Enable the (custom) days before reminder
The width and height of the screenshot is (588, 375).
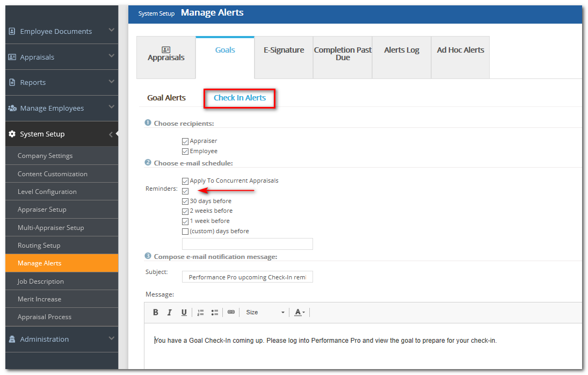coord(185,231)
